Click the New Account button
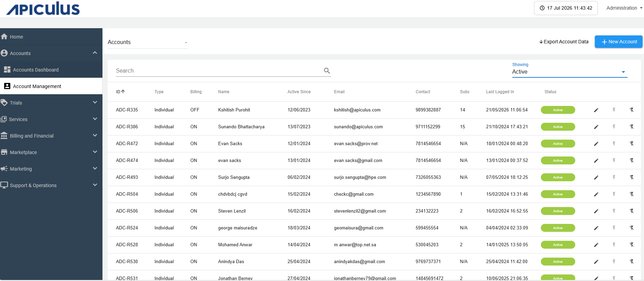 [x=619, y=42]
